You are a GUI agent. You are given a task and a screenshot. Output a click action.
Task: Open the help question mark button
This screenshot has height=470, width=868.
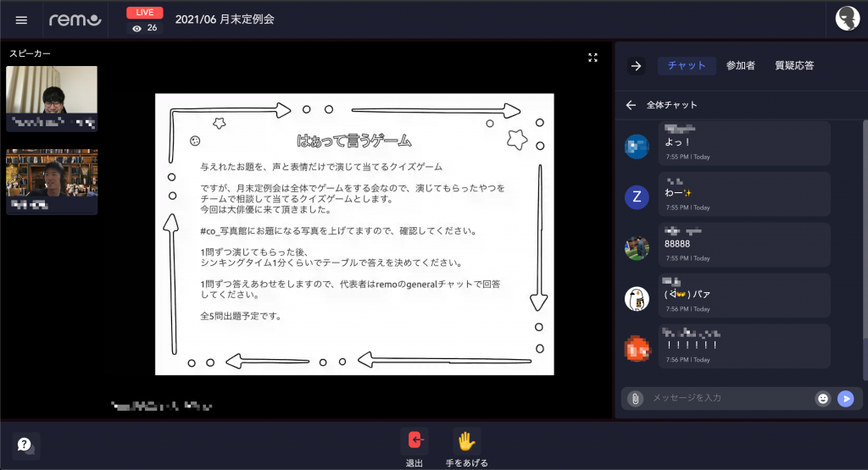tap(25, 445)
